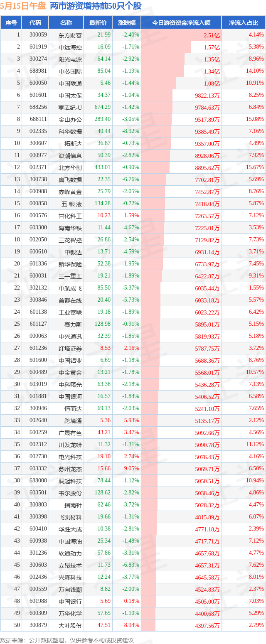266x644 pixels.
Task: Click stock name 三花智控
Action: [x=70, y=240]
